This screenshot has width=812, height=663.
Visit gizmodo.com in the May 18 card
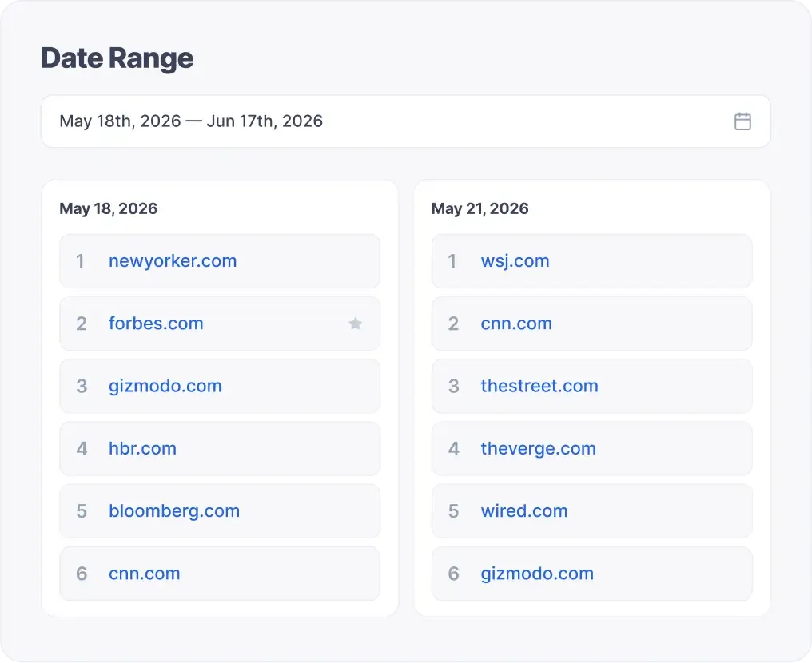[165, 386]
